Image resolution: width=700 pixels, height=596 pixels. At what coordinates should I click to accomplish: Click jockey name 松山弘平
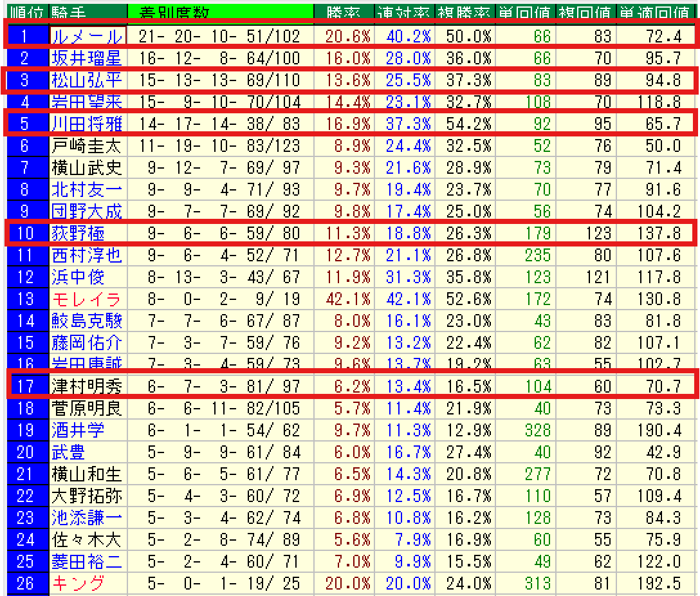pos(86,80)
